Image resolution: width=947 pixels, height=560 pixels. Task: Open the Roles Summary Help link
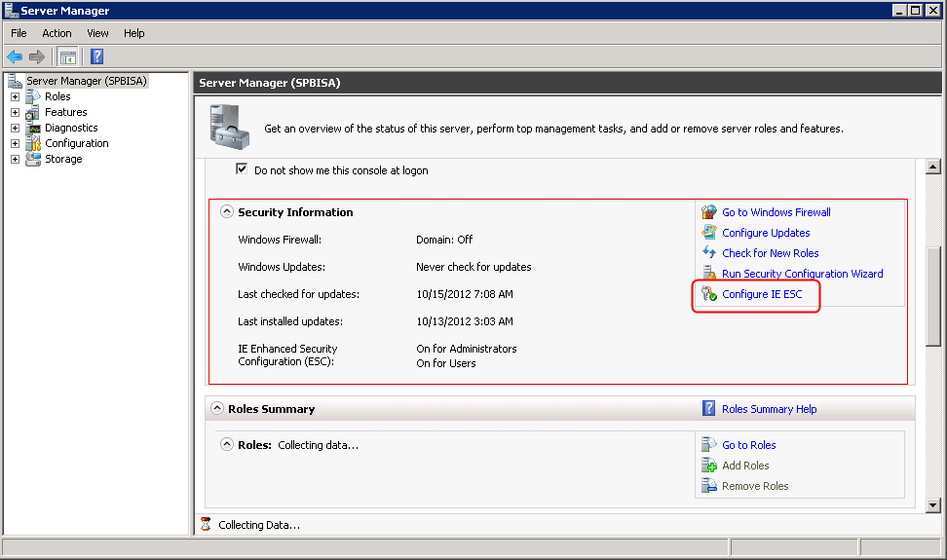pyautogui.click(x=769, y=409)
